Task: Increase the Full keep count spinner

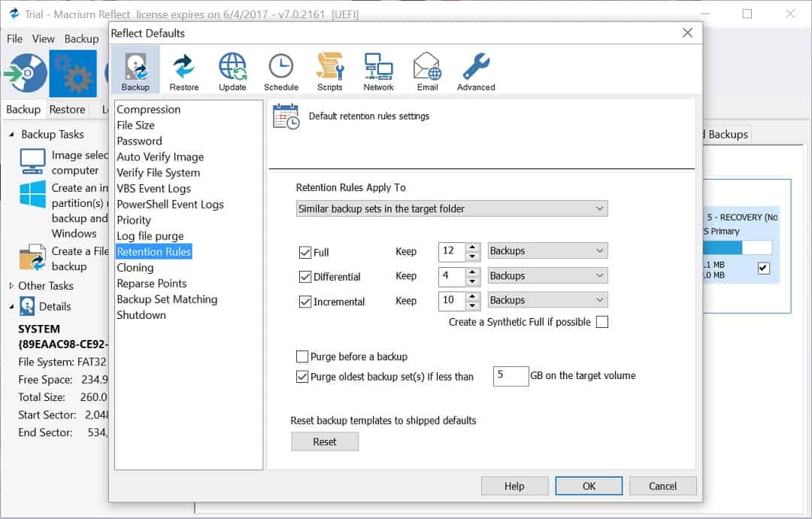Action: click(x=472, y=247)
